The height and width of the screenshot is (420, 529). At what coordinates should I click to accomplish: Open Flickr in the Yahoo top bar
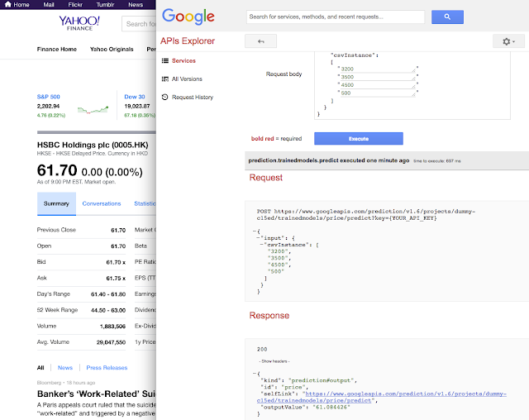point(75,5)
